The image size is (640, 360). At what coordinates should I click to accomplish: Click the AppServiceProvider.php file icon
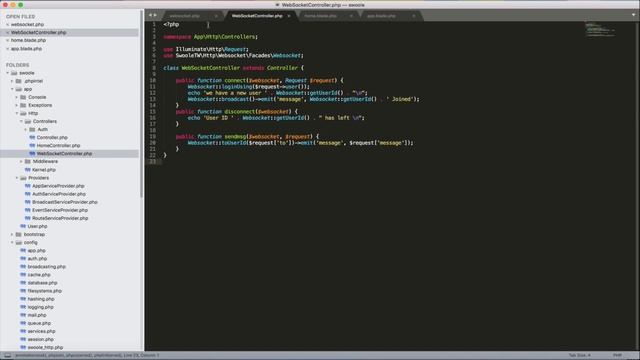tap(28, 186)
